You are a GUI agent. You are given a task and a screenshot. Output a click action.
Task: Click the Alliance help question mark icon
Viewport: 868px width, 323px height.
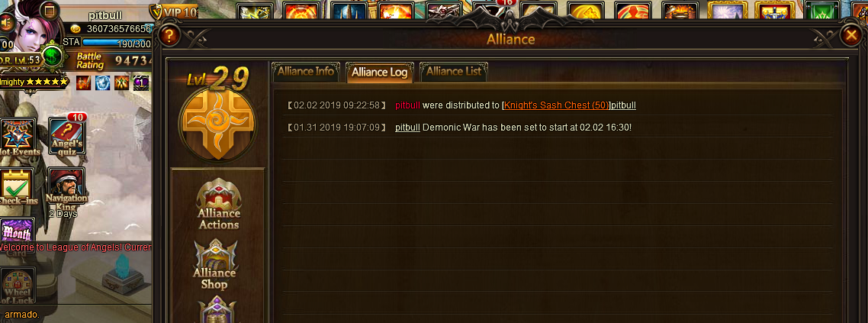click(169, 37)
